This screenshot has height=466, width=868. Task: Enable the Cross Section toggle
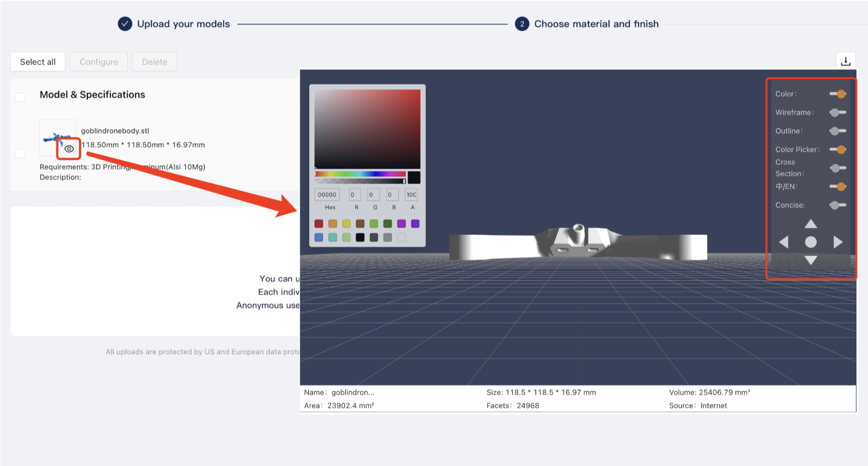pyautogui.click(x=837, y=168)
